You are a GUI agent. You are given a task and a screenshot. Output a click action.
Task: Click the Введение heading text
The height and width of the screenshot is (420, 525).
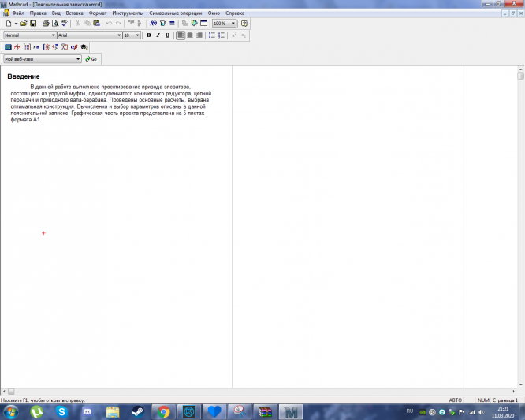click(24, 76)
